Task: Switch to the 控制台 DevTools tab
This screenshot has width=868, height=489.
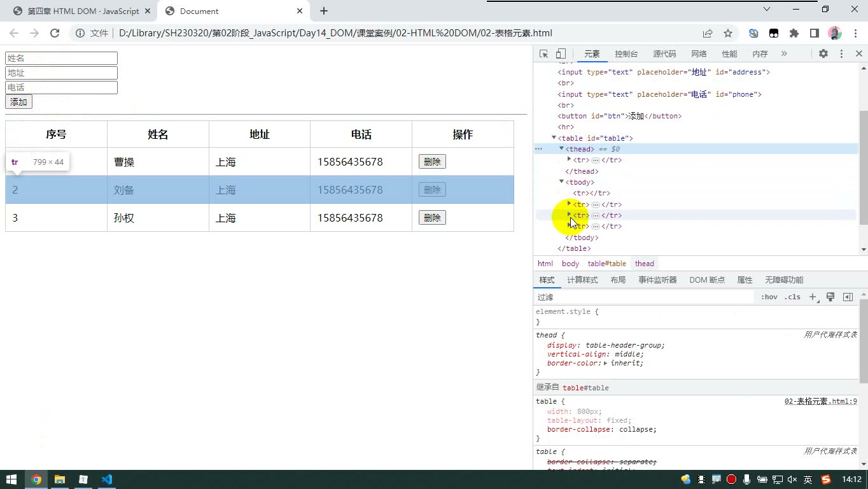Action: pos(626,54)
